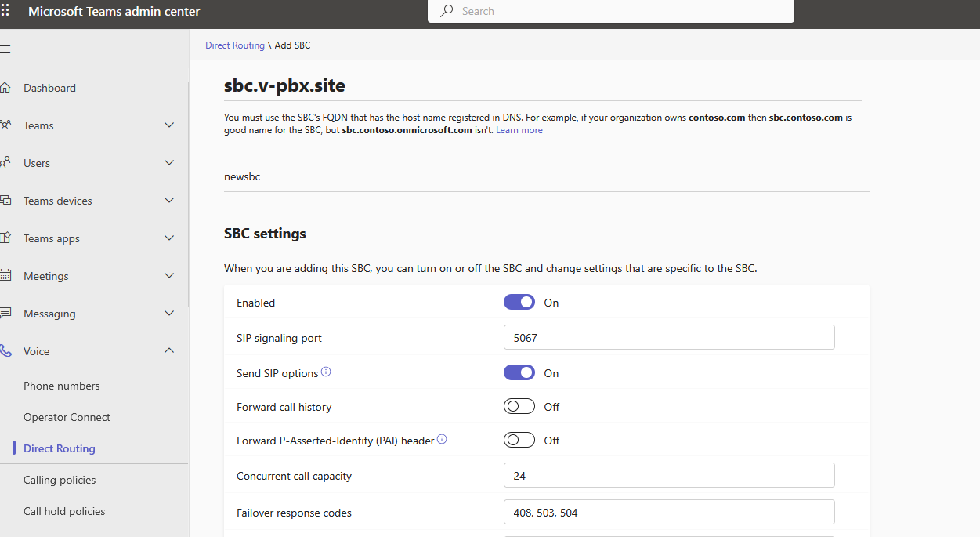
Task: Click the newsbc description field
Action: (x=546, y=177)
